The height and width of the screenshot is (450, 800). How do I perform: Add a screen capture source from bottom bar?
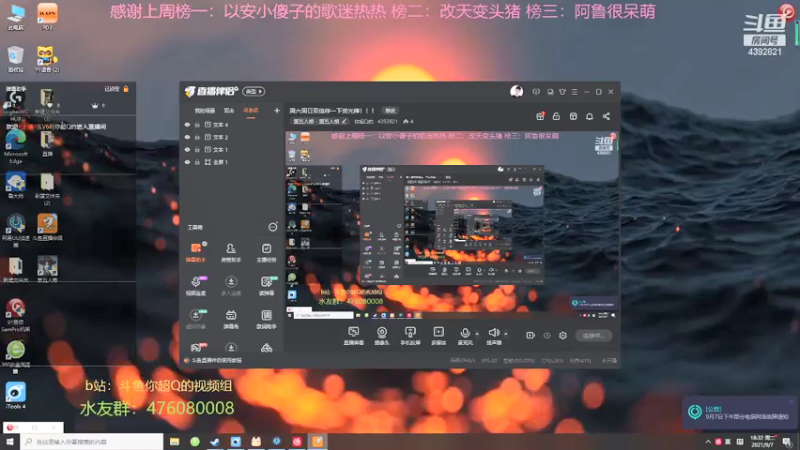coord(354,336)
